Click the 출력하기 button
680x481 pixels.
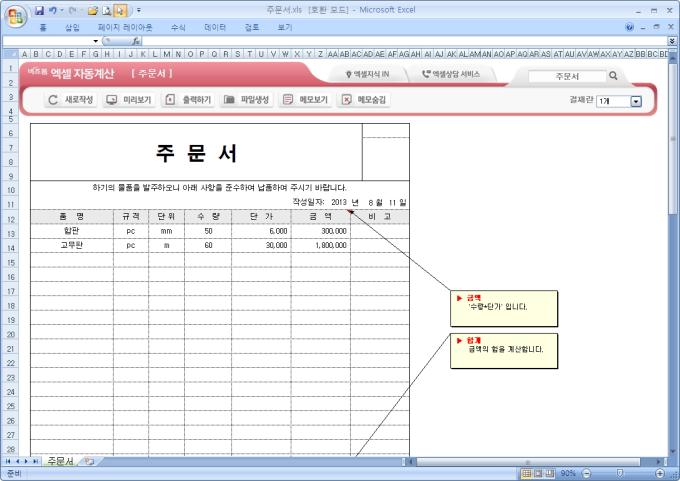[188, 100]
